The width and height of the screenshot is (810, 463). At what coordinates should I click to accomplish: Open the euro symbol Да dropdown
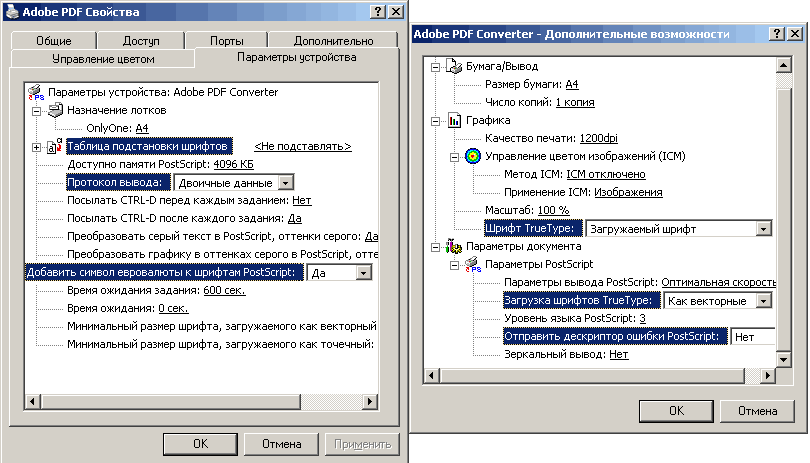coord(364,273)
